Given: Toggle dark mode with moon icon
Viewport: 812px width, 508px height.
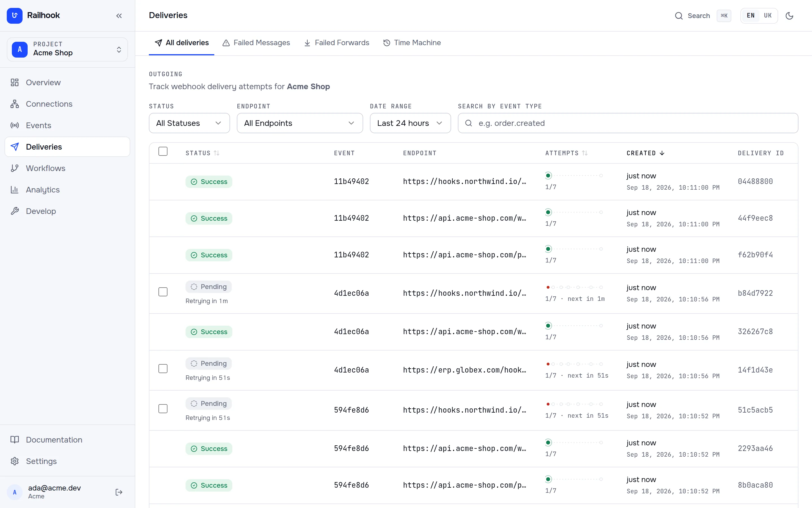Looking at the screenshot, I should tap(789, 16).
